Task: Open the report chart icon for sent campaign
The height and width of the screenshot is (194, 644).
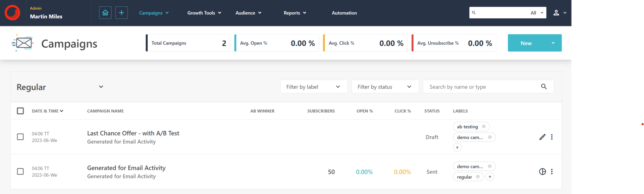Action: click(542, 172)
